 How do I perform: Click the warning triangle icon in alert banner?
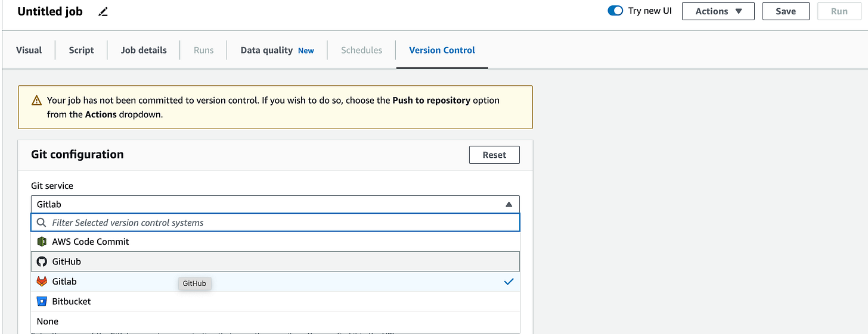pos(36,101)
